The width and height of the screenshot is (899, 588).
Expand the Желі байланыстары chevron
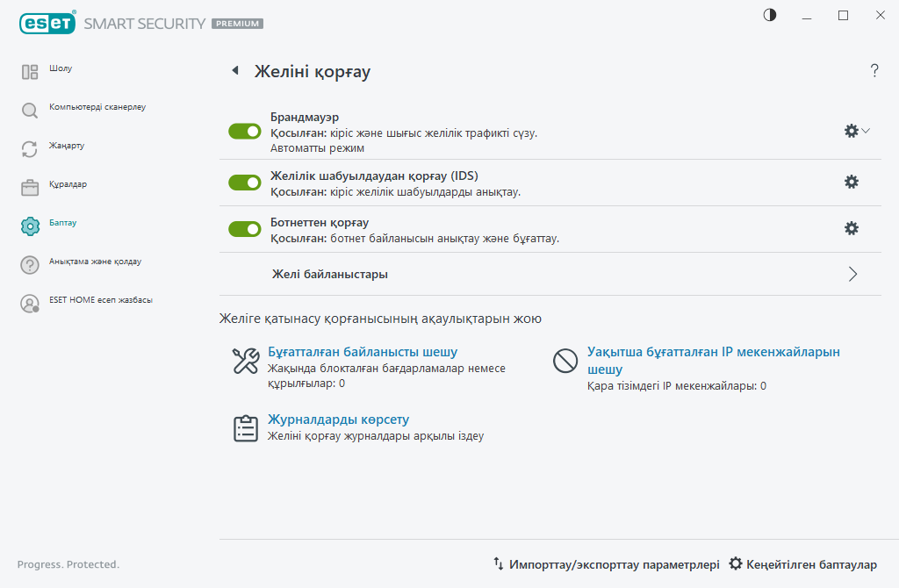[852, 274]
